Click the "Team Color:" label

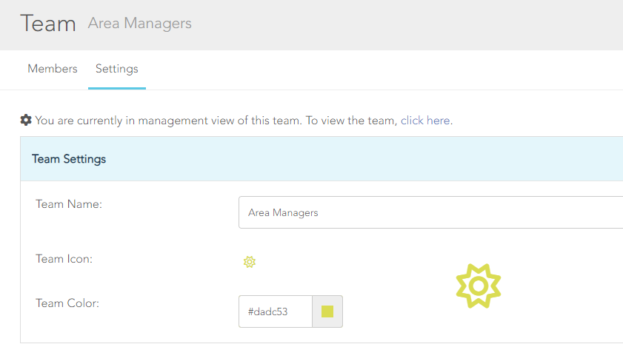67,303
